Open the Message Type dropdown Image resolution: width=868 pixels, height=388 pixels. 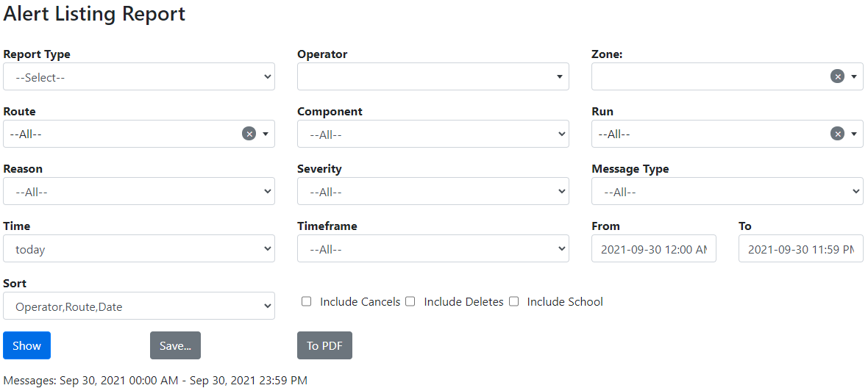click(727, 191)
